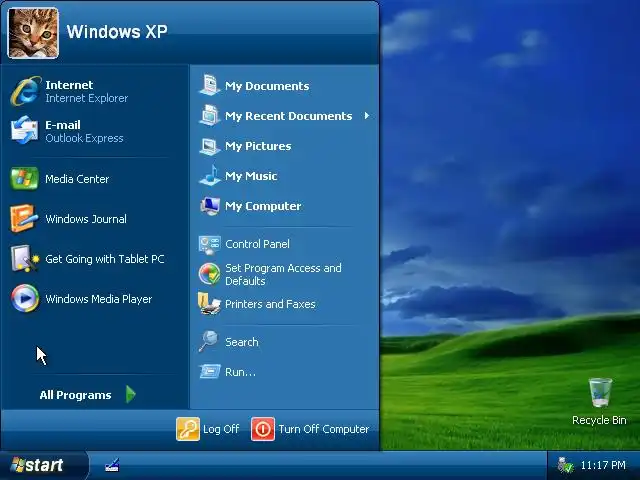Launch Windows Journal icon
The height and width of the screenshot is (480, 640).
tap(24, 219)
